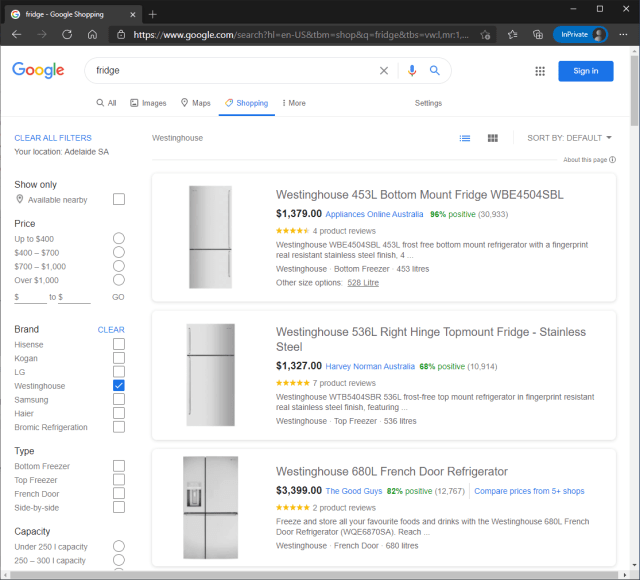Screen dimensions: 640x580
Task: Enable Available nearby checkbox
Action: coord(119,199)
